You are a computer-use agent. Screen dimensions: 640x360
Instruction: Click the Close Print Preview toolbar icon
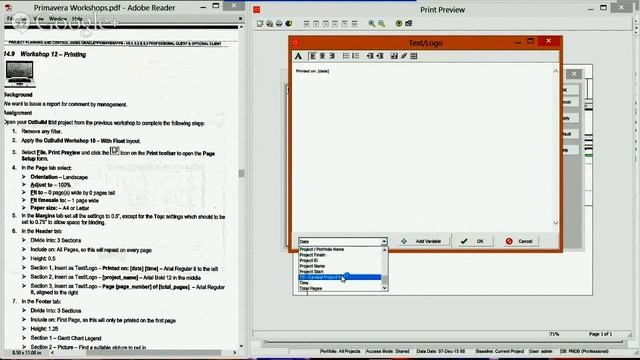[409, 24]
